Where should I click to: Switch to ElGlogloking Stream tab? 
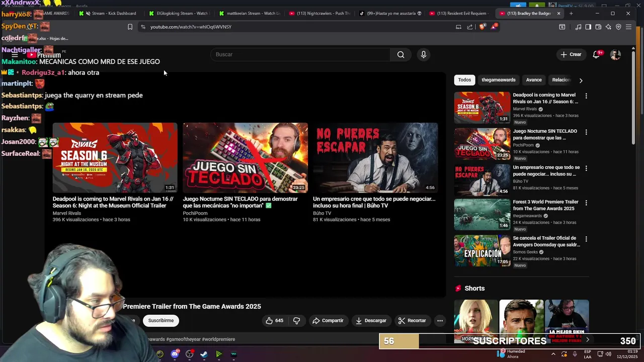coord(179,13)
